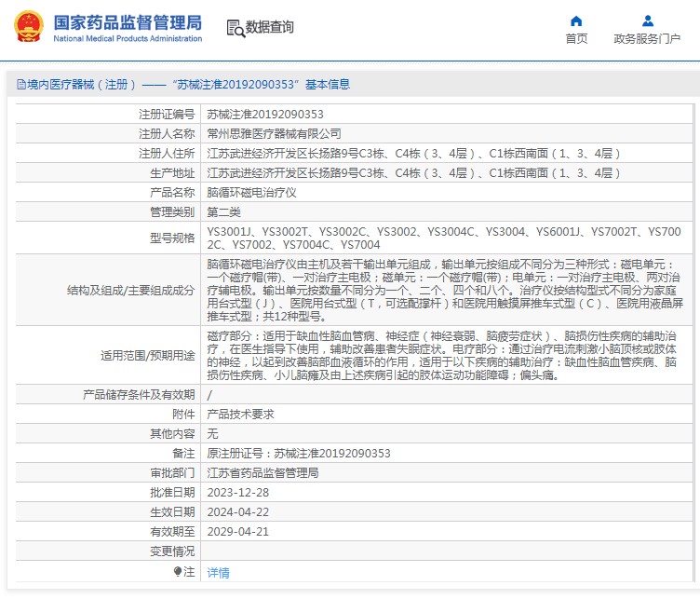This screenshot has width=700, height=599.
Task: Click the 备注 row label
Action: coord(183,454)
